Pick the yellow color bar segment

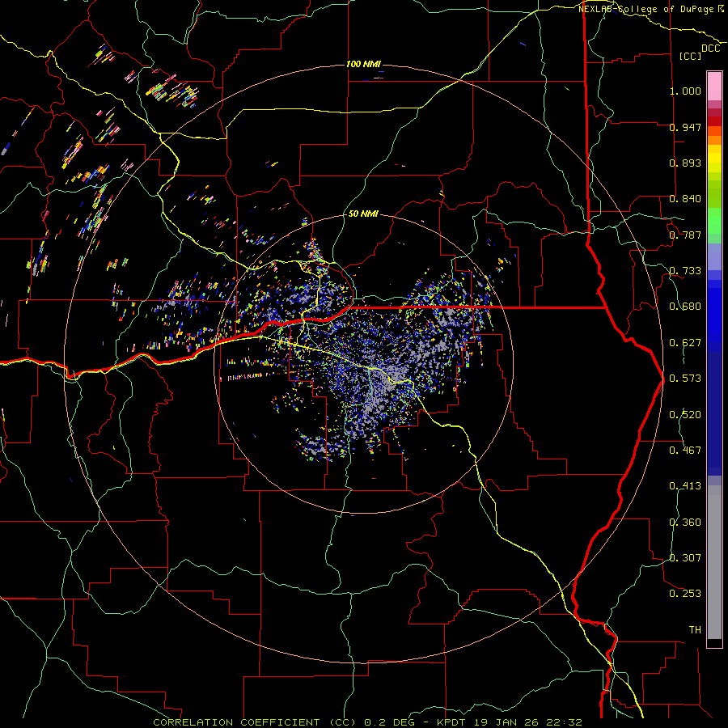click(714, 159)
